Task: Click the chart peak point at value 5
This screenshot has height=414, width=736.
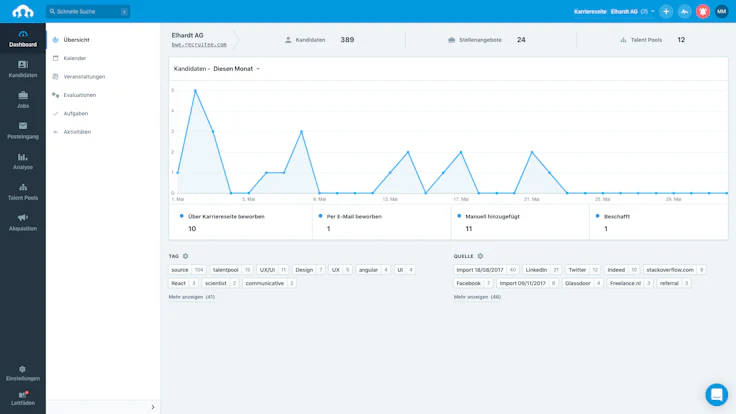Action: pos(195,91)
